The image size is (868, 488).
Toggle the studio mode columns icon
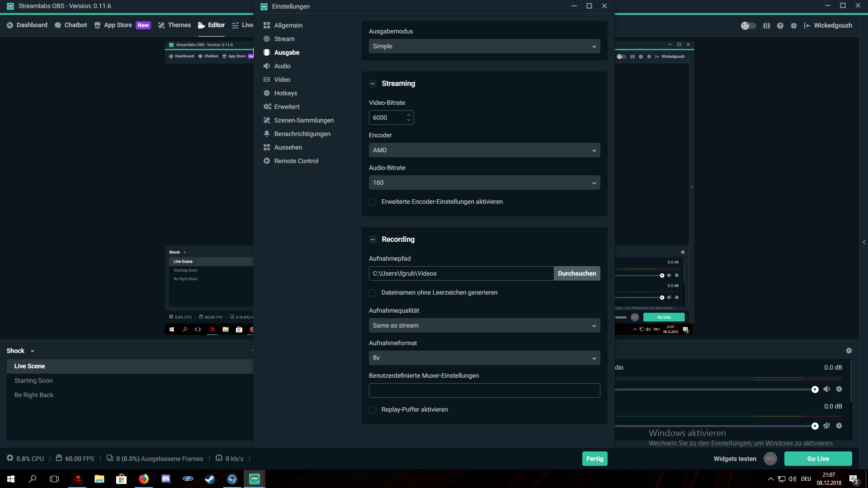[766, 26]
